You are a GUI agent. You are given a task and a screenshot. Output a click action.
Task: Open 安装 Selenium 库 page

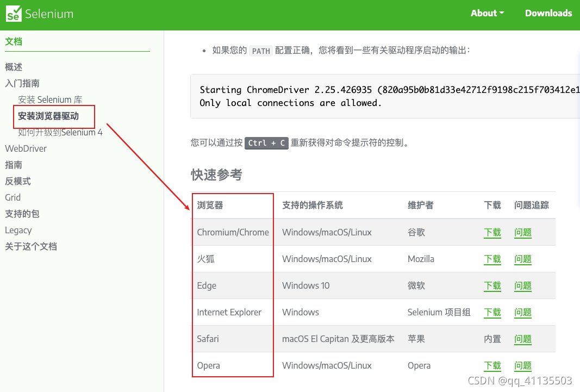(x=50, y=99)
